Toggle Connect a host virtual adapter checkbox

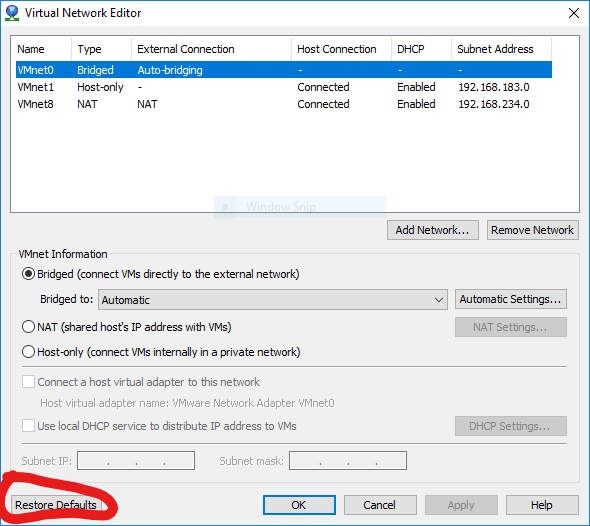29,382
